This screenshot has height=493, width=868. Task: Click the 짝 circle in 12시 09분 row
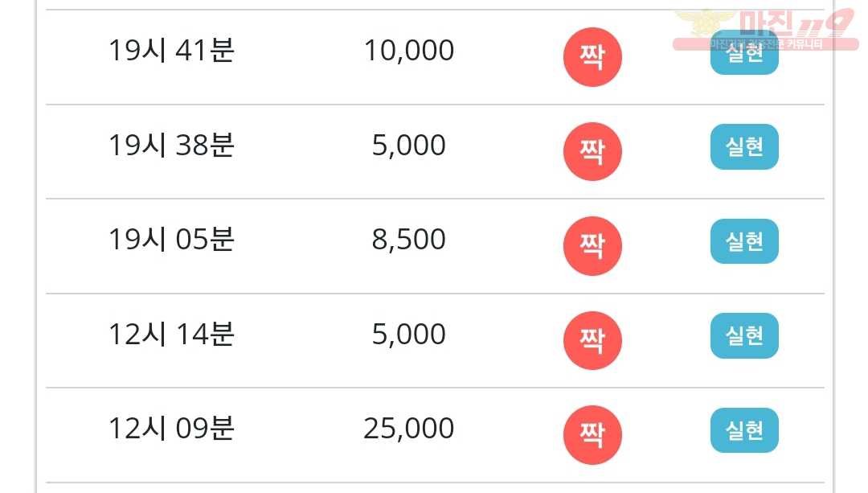(x=592, y=435)
